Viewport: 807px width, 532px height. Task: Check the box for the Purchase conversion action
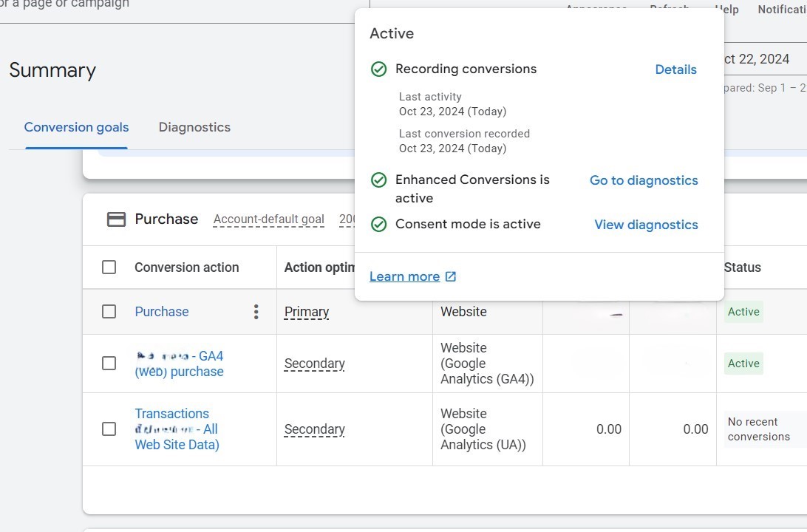coord(109,312)
